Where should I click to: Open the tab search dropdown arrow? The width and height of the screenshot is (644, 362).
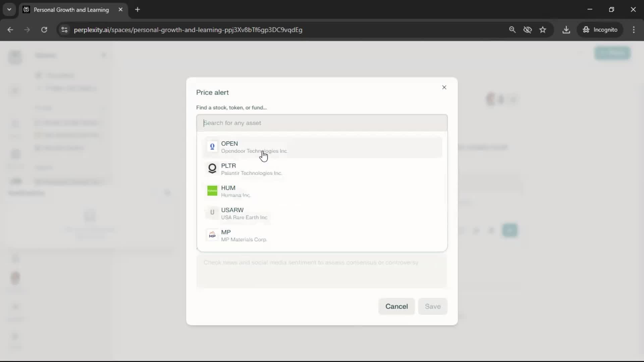click(x=9, y=9)
